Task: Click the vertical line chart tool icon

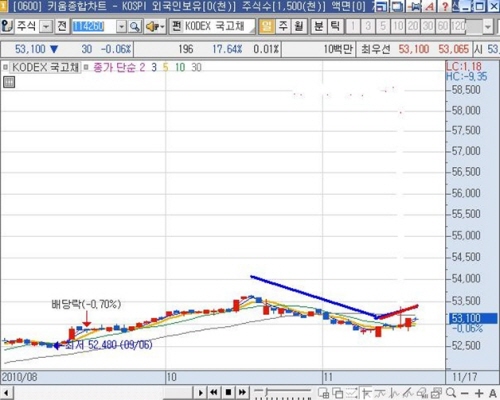Action: tap(395, 393)
